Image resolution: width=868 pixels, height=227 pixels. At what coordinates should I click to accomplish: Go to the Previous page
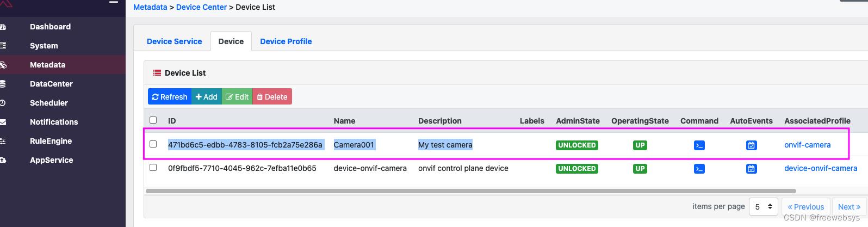coord(806,207)
